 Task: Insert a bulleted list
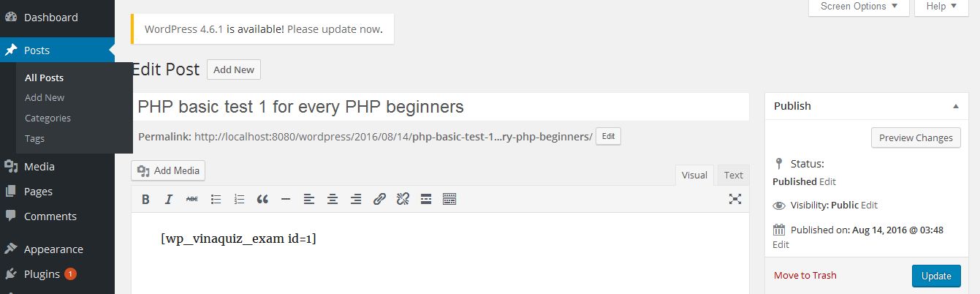[x=216, y=199]
